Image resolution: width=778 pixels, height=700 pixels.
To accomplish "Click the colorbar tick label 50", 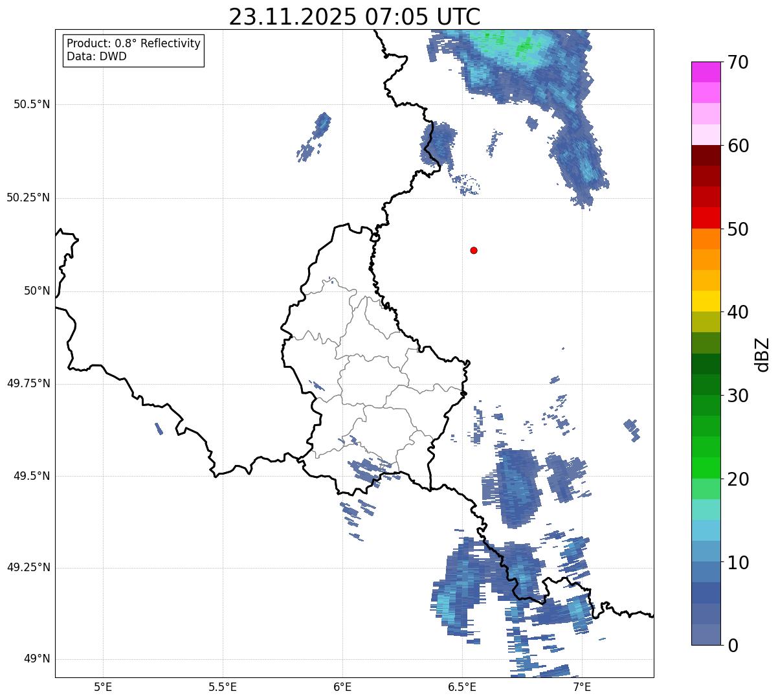I will [738, 229].
